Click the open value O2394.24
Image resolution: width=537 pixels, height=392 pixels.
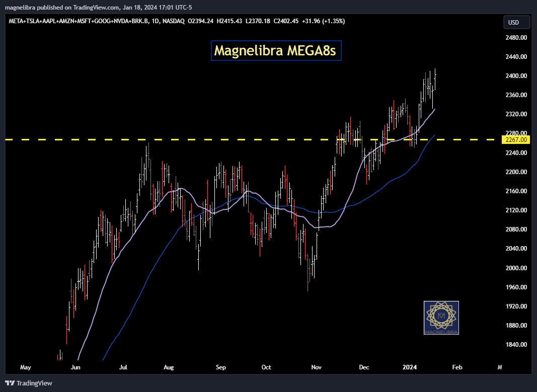(201, 21)
